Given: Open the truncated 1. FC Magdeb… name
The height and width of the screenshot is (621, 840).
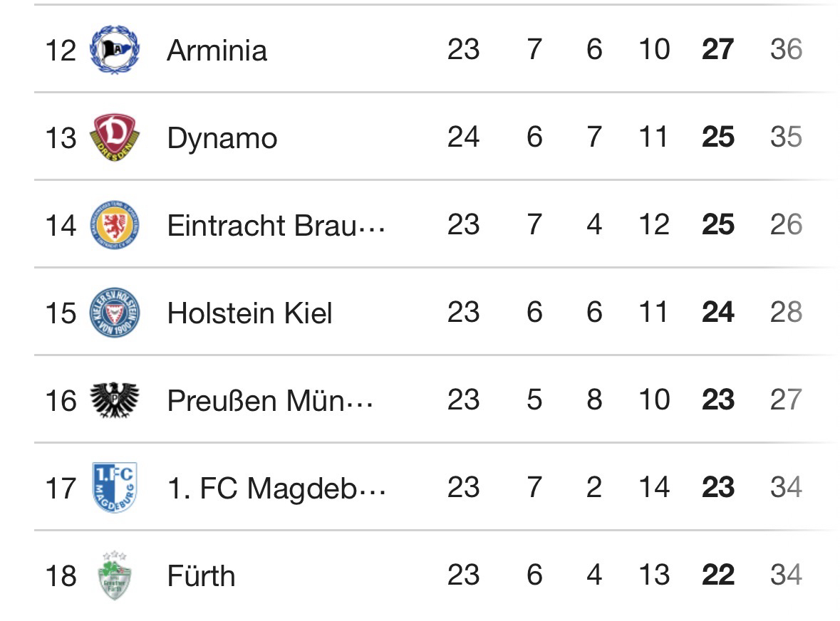Looking at the screenshot, I should 276,489.
